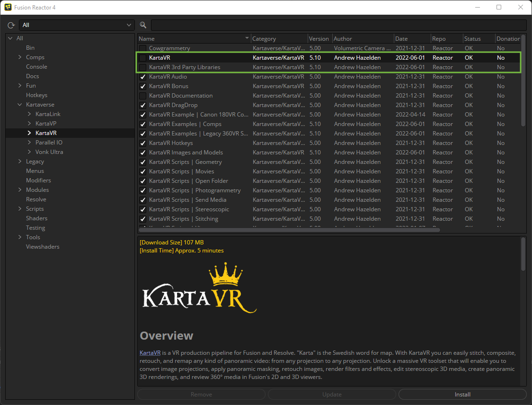The height and width of the screenshot is (405, 532).
Task: Select KartaVR Scripts | Send Media row
Action: pyautogui.click(x=328, y=200)
